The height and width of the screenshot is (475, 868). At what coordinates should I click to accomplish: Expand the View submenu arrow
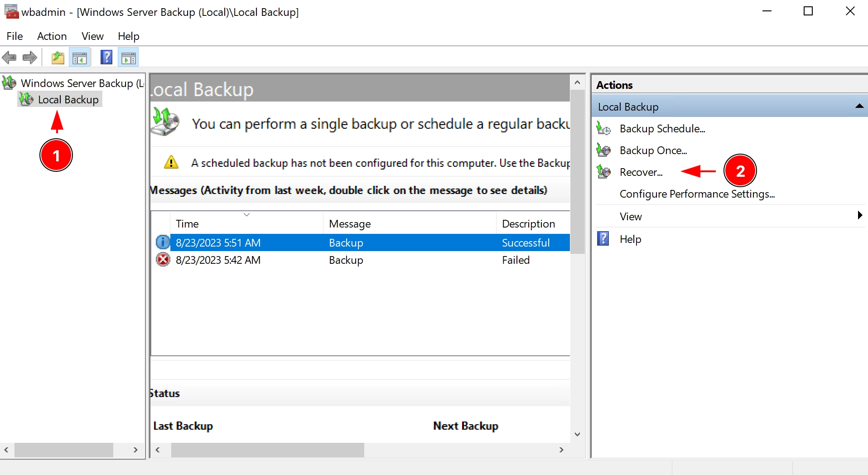859,216
